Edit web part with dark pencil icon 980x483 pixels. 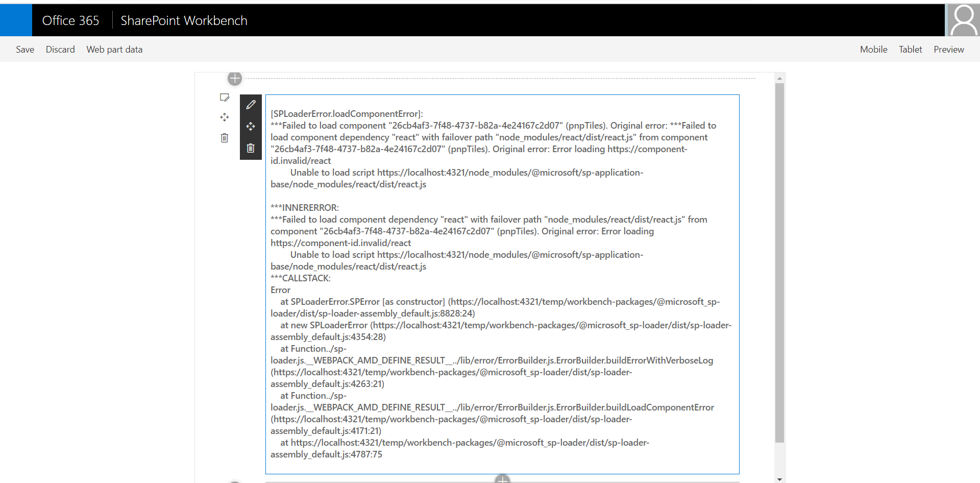pos(251,105)
